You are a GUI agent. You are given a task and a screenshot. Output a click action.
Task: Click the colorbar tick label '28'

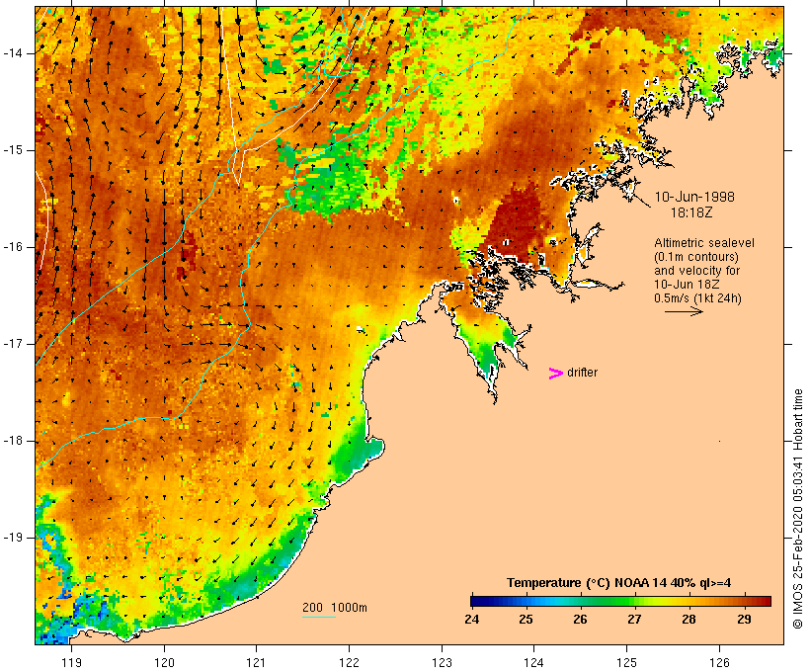click(688, 620)
